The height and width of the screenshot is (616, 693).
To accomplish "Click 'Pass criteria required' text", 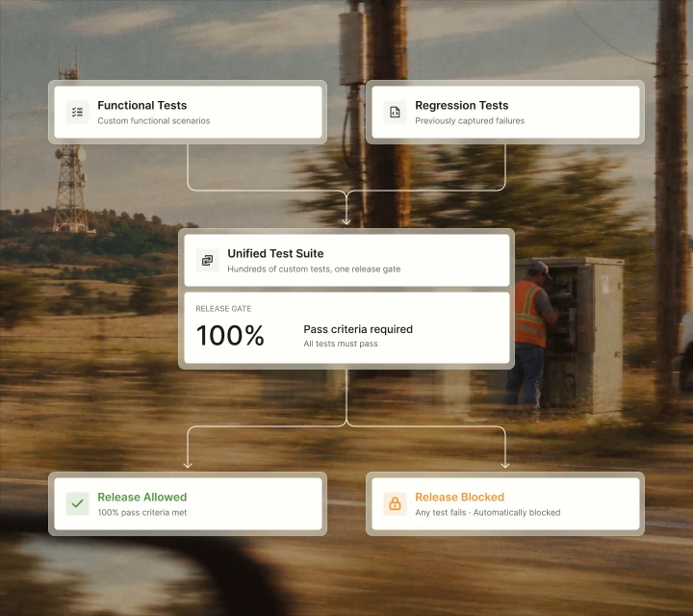I will 358,329.
